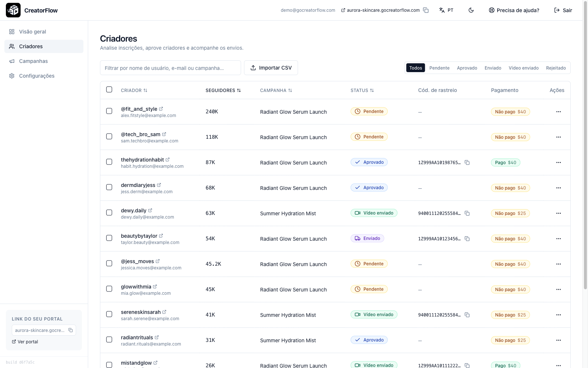588x368 pixels.
Task: Copy tracking code for the sereneskinsarah row
Action: (467, 315)
